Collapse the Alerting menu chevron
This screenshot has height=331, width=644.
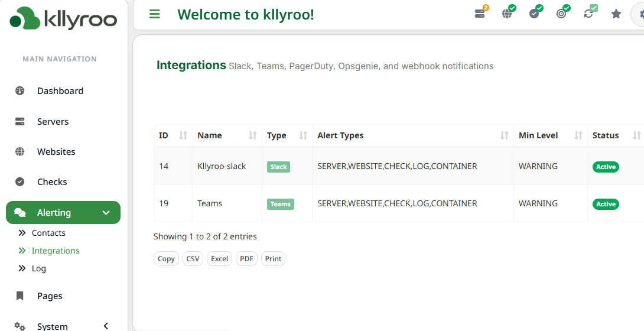[106, 213]
